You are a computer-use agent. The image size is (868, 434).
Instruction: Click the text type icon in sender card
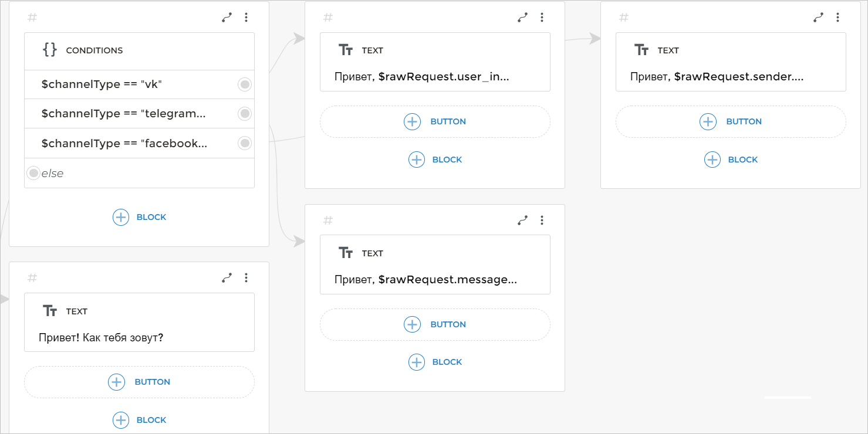641,50
